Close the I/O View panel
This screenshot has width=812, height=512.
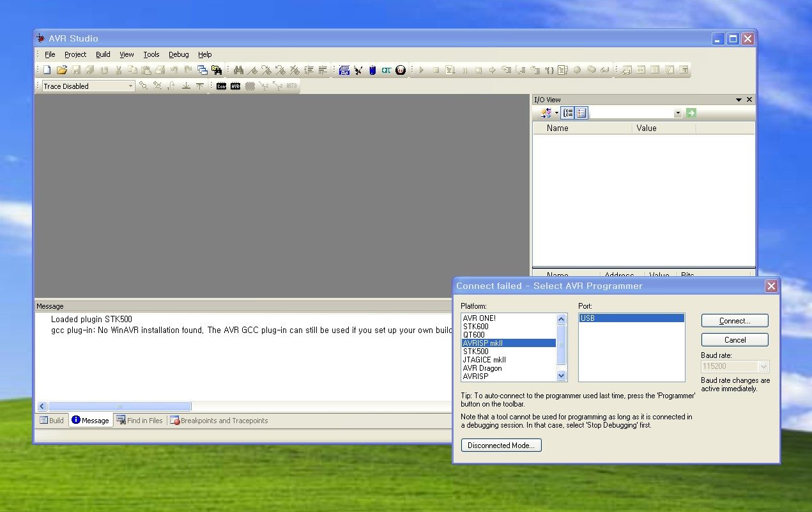749,100
